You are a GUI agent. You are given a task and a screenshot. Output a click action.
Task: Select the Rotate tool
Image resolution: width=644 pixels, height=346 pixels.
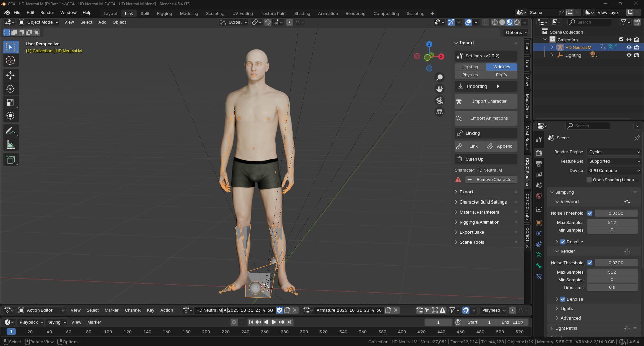(x=10, y=89)
